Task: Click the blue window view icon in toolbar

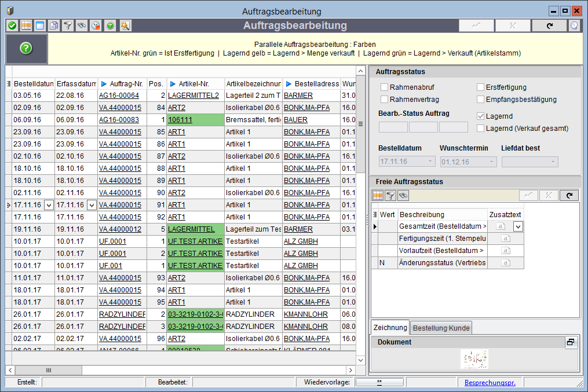Action: 40,25
